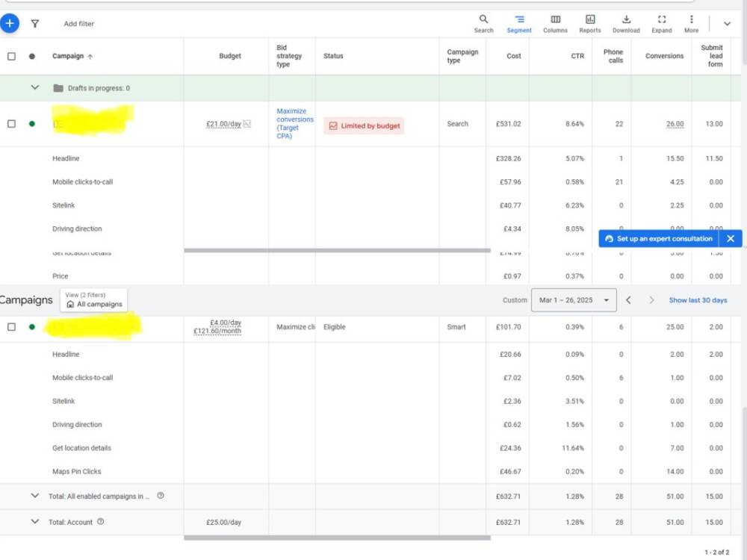Click the Limited by budget status badge
This screenshot has height=560, width=747.
365,125
